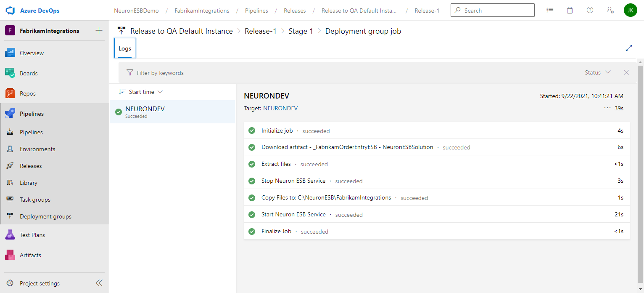The width and height of the screenshot is (644, 293).
Task: Open User settings icon in header
Action: [610, 10]
